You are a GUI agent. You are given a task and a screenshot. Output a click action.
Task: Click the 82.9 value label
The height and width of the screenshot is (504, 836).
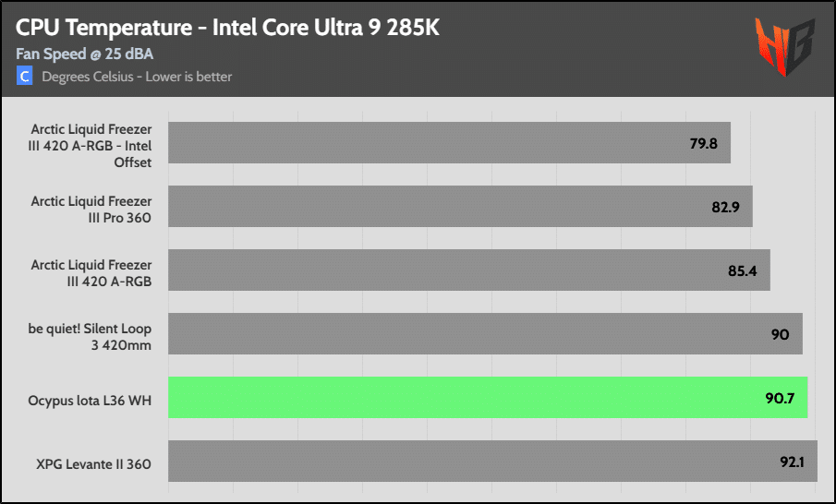click(x=726, y=207)
